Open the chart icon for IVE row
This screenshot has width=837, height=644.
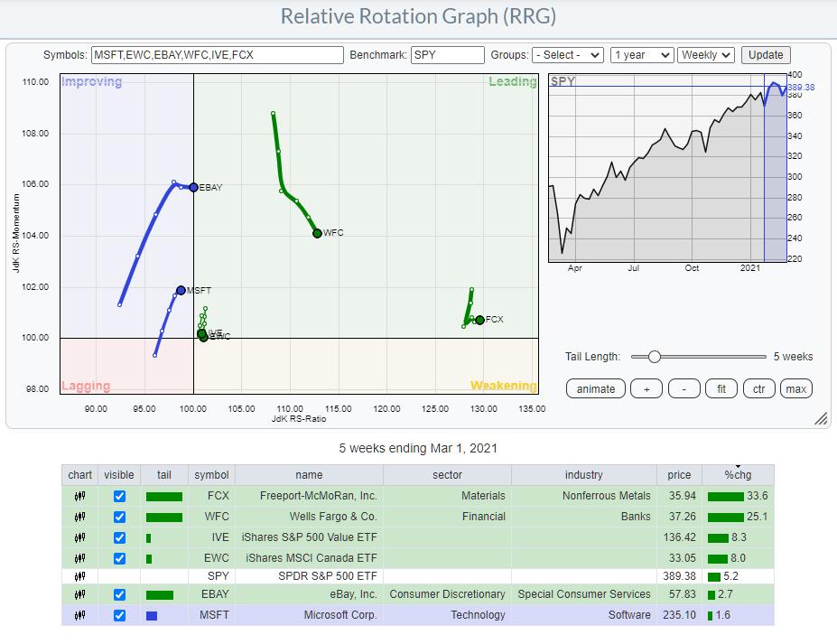tap(79, 537)
